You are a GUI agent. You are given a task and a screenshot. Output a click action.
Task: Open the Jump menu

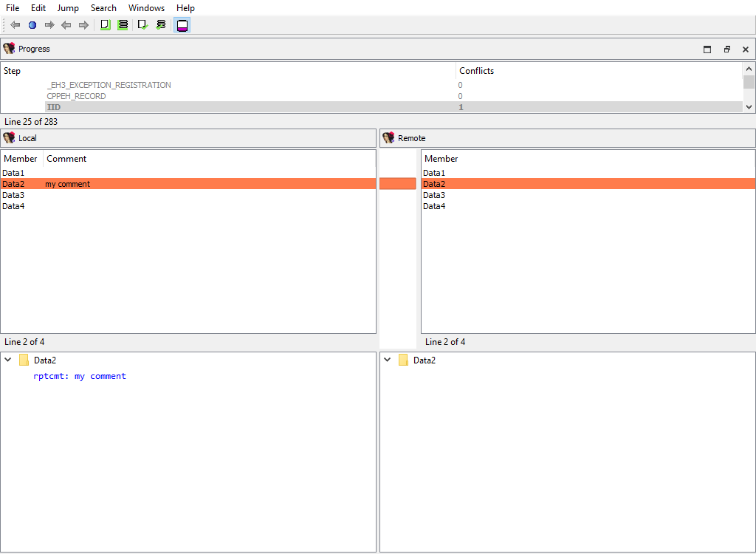point(68,8)
